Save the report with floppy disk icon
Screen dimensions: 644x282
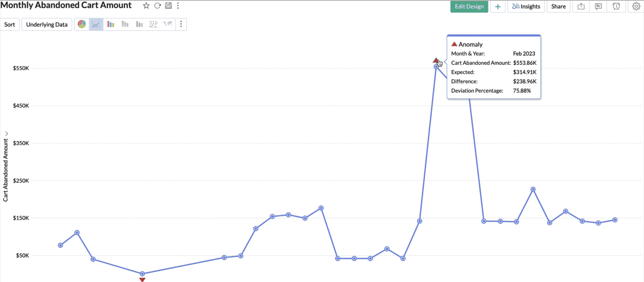pos(168,6)
